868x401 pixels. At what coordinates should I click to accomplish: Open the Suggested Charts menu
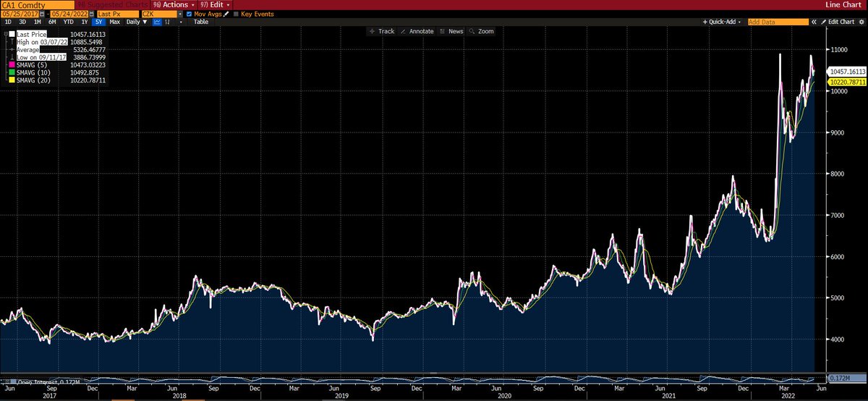(111, 4)
